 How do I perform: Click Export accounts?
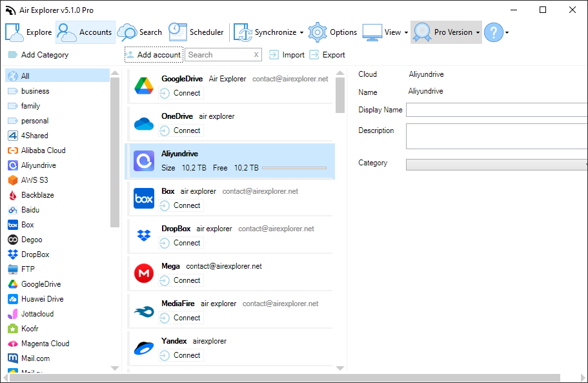coord(327,55)
